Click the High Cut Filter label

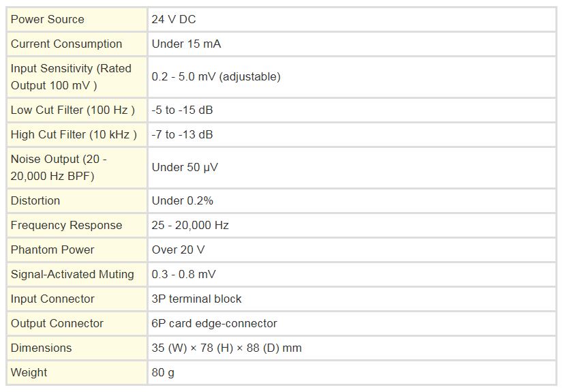pyautogui.click(x=74, y=134)
